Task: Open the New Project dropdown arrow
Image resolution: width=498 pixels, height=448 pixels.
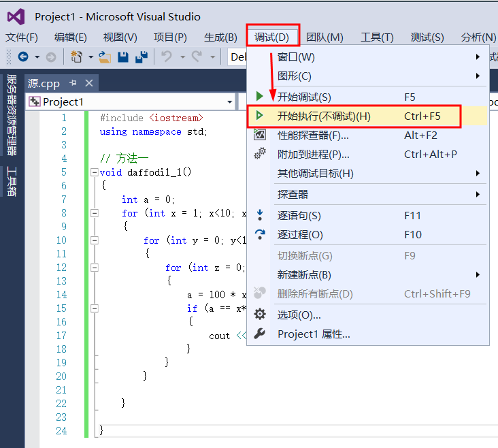Action: click(91, 57)
